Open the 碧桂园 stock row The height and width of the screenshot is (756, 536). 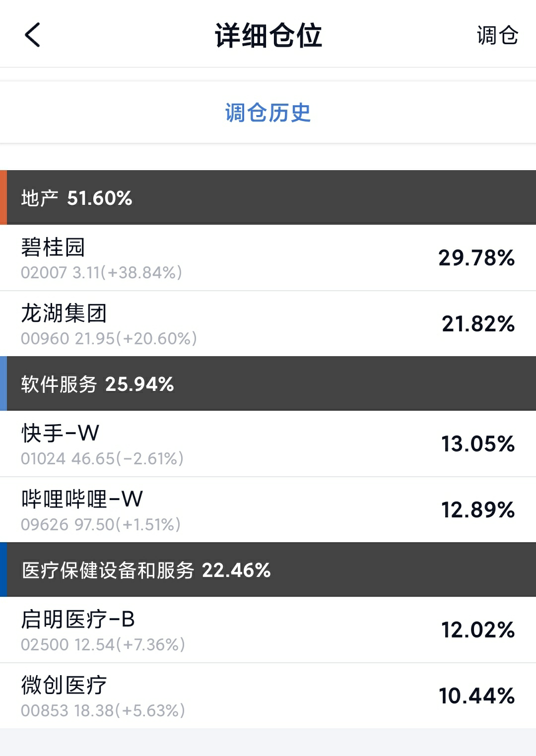[149, 258]
